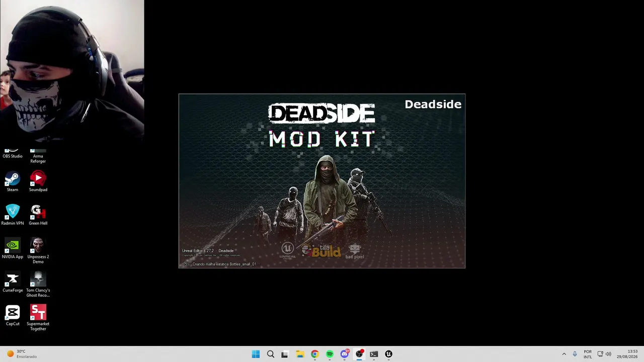Open the volume control in system tray
Image resolution: width=644 pixels, height=362 pixels.
609,354
